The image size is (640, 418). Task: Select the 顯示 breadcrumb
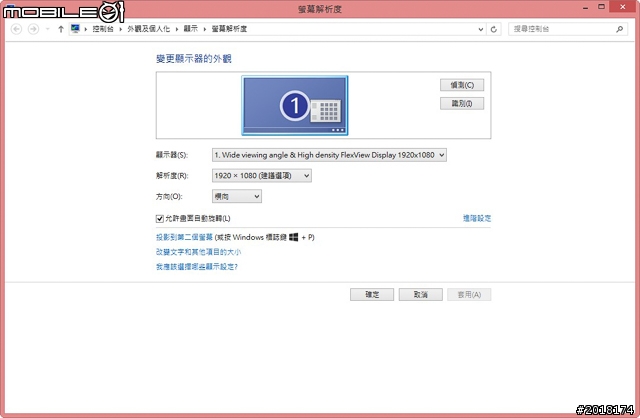point(191,29)
